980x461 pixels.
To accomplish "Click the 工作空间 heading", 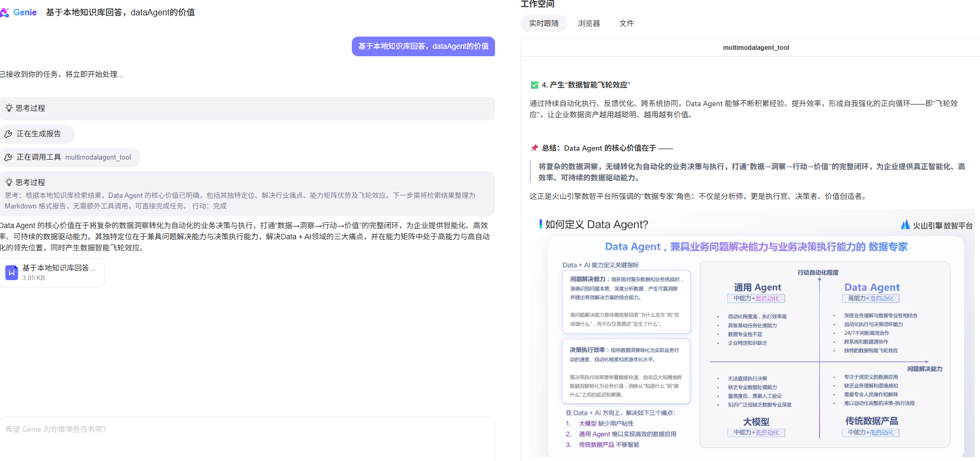I will click(537, 4).
